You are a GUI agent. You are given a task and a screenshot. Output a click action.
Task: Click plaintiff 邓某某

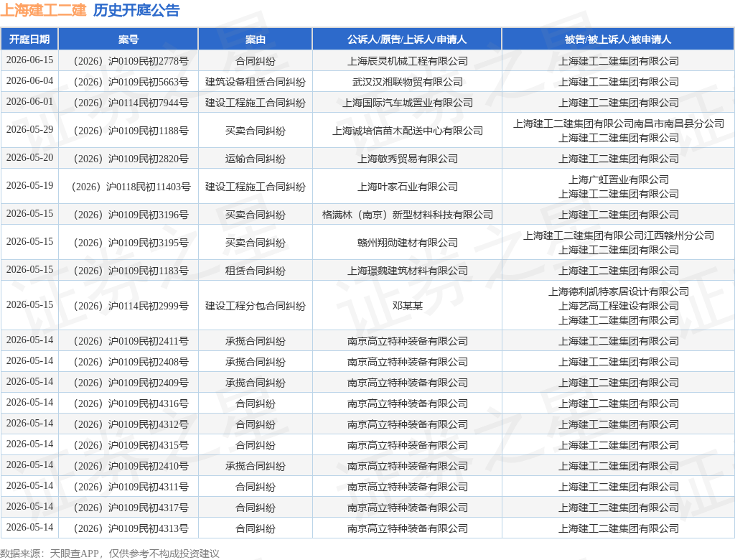(408, 306)
